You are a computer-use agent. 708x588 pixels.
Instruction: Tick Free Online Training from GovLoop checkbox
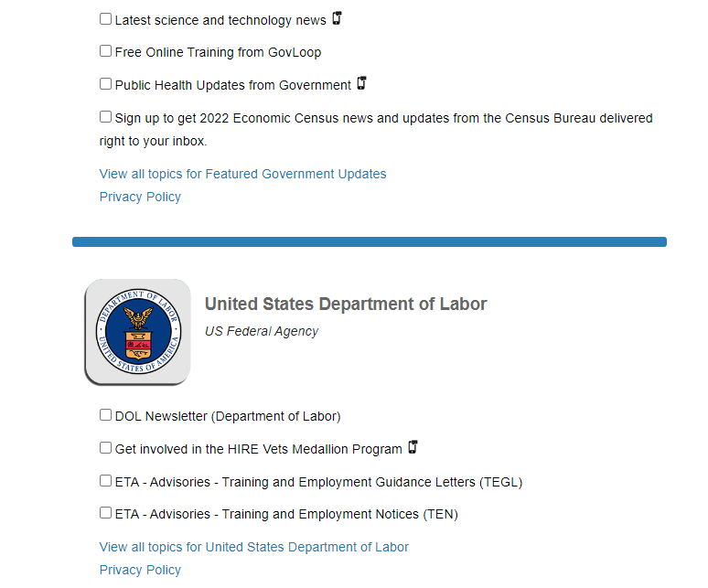[106, 51]
